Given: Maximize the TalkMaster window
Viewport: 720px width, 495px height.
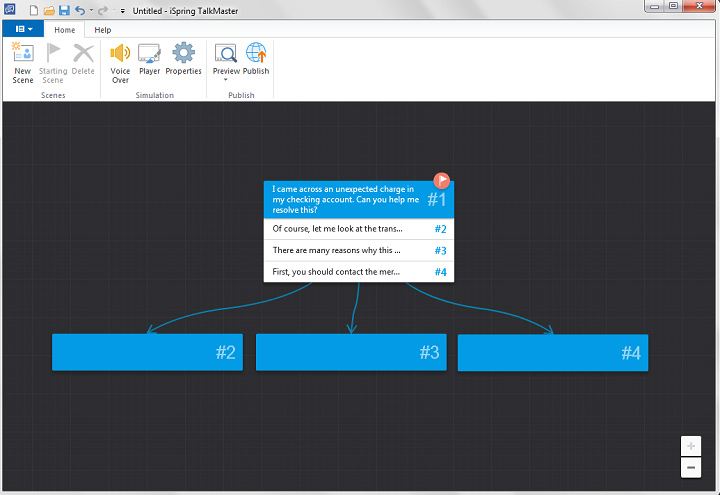Looking at the screenshot, I should [673, 6].
